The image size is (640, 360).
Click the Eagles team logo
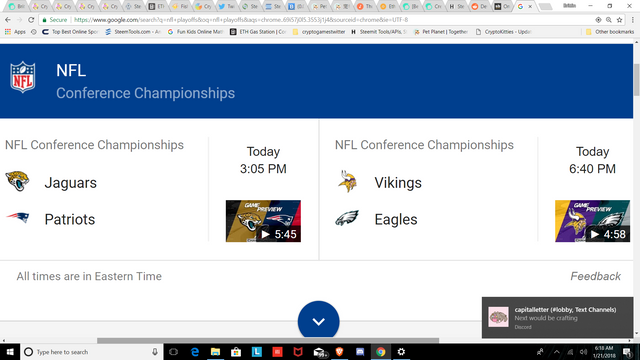click(x=347, y=218)
